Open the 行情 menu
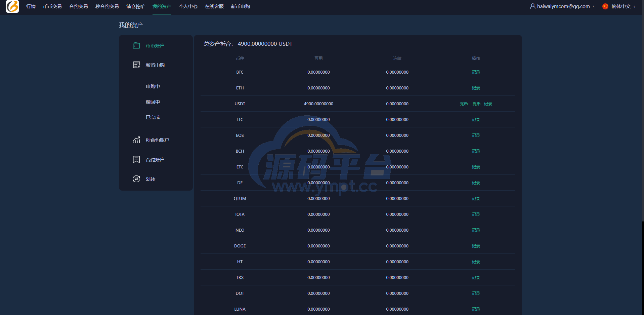The width and height of the screenshot is (644, 315). click(31, 6)
